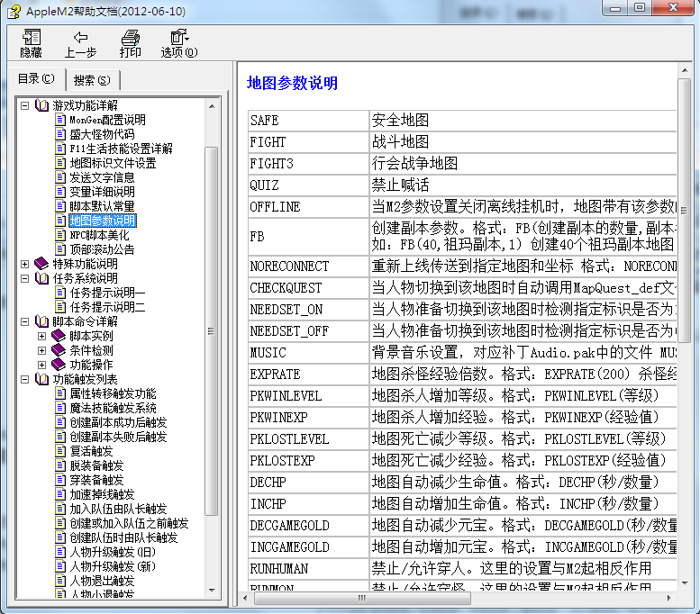Open the 穿装备触发 topic

(x=97, y=480)
